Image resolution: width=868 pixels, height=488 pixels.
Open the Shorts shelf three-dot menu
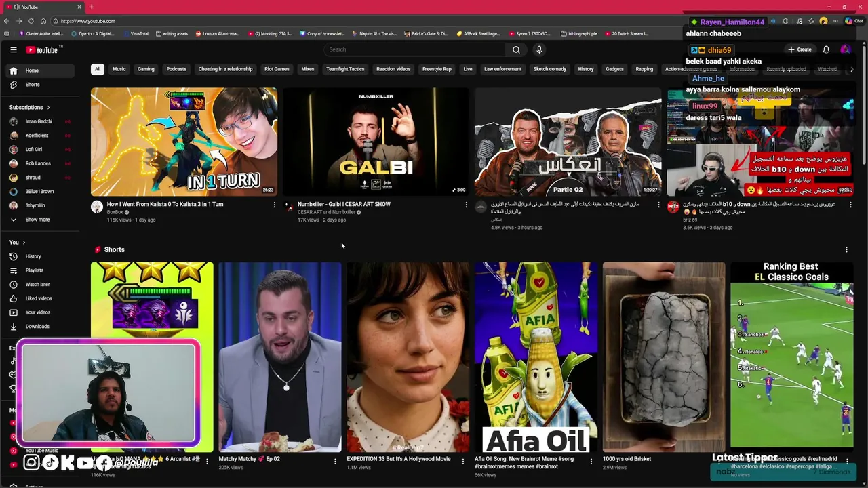pos(846,249)
